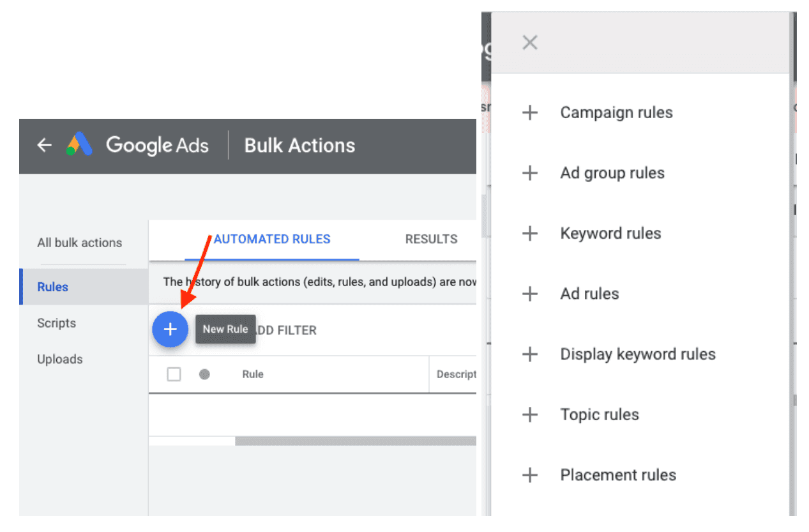
Task: Open Uploads from the sidebar
Action: click(x=59, y=359)
